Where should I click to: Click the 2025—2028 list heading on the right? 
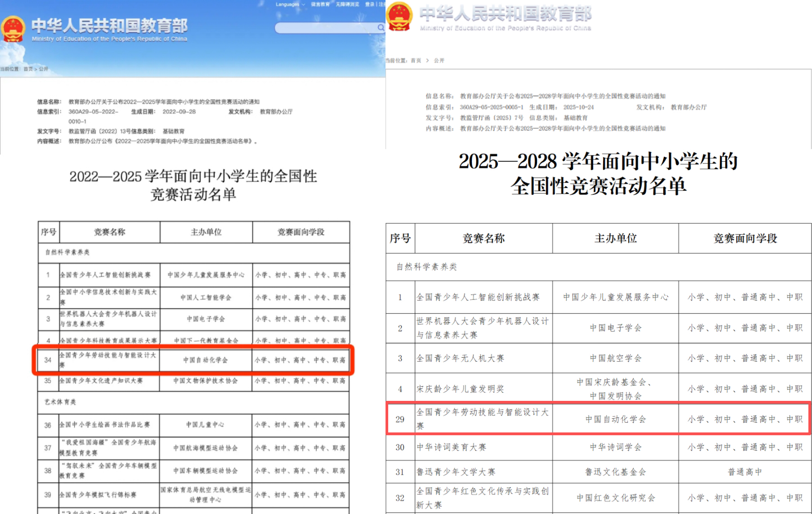click(x=598, y=174)
